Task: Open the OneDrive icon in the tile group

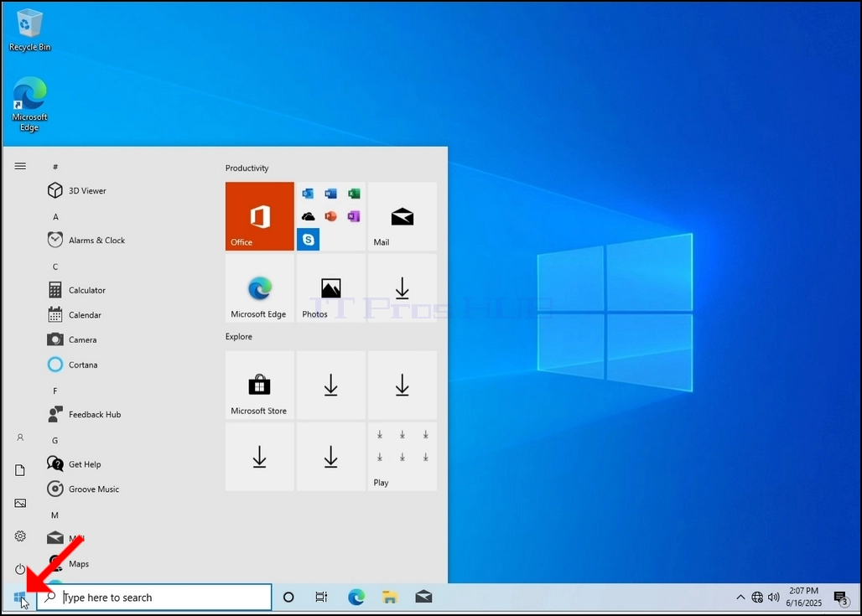Action: (x=308, y=216)
